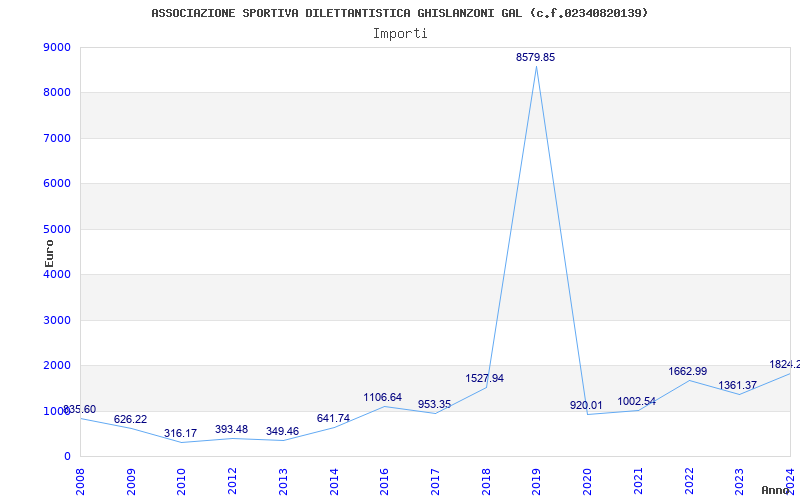800x500 pixels.
Task: Click the 2018 x-axis year label
Action: [486, 481]
